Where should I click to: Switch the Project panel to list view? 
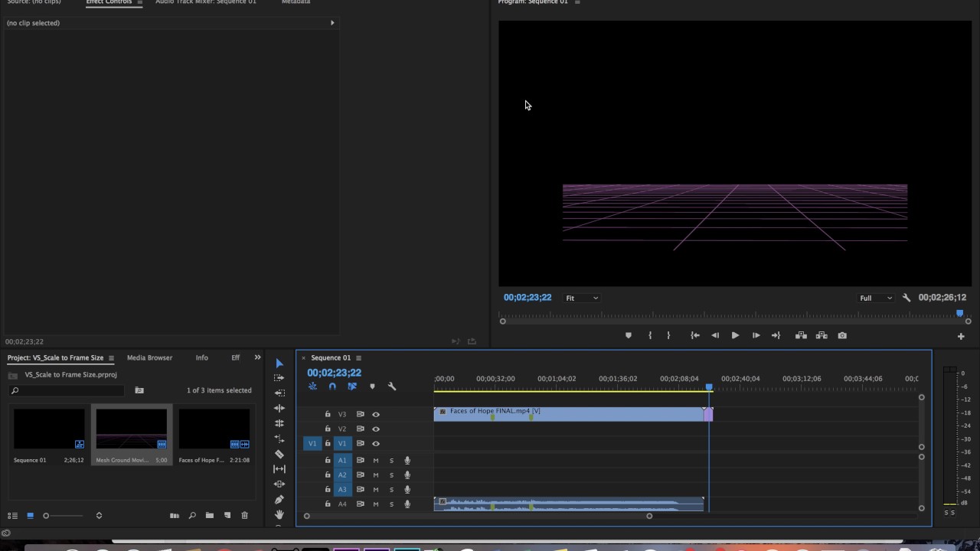click(x=12, y=516)
